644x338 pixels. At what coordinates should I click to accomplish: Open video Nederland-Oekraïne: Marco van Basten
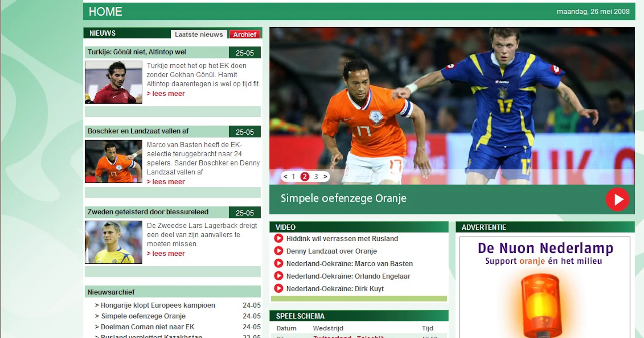349,264
